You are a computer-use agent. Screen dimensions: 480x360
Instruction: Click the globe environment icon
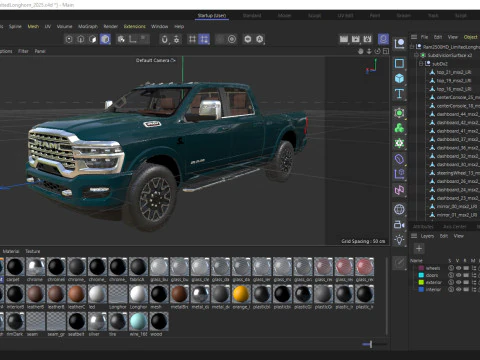tap(399, 209)
